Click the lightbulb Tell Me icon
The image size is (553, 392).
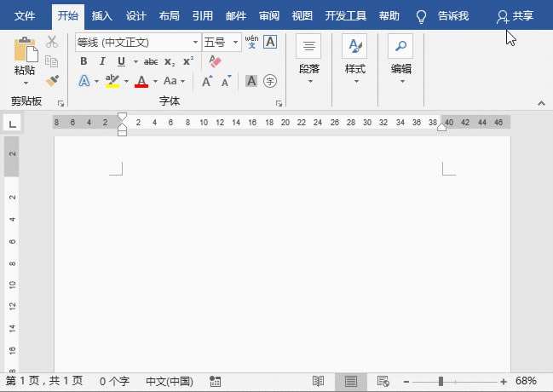(x=421, y=16)
